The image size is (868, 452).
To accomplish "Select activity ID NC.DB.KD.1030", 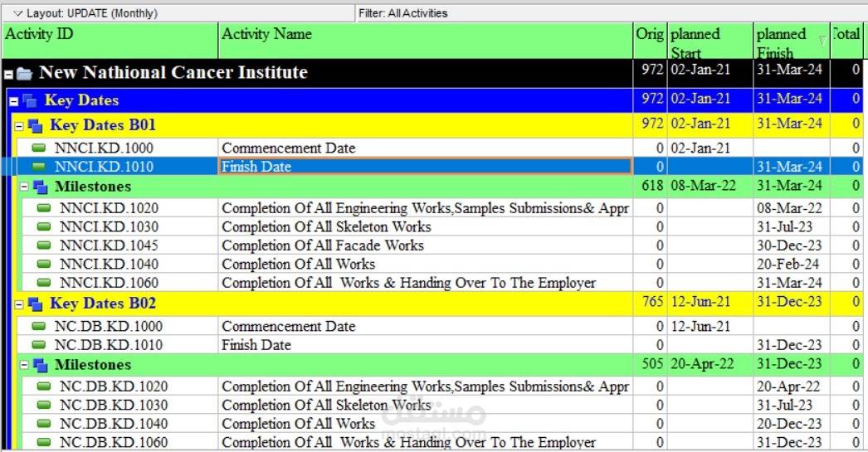I will [114, 406].
